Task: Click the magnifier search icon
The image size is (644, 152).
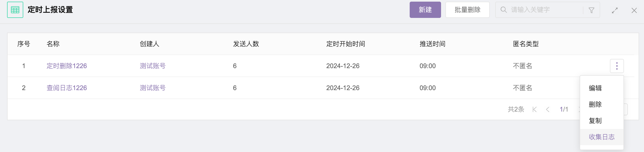Action: pyautogui.click(x=504, y=10)
